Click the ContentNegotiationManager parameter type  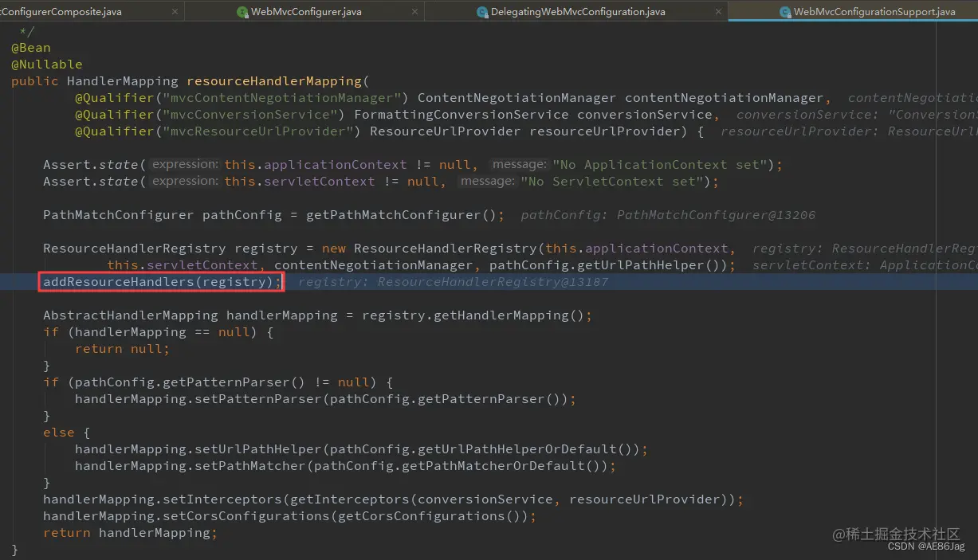tap(517, 98)
